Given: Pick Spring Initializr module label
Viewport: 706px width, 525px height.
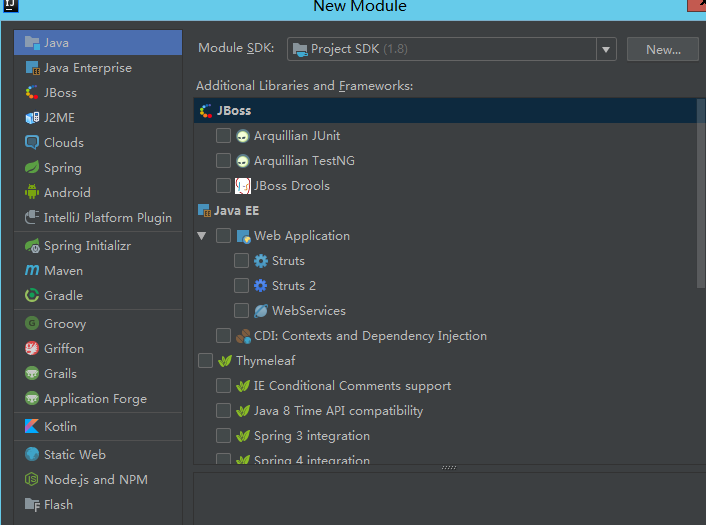Looking at the screenshot, I should point(87,246).
